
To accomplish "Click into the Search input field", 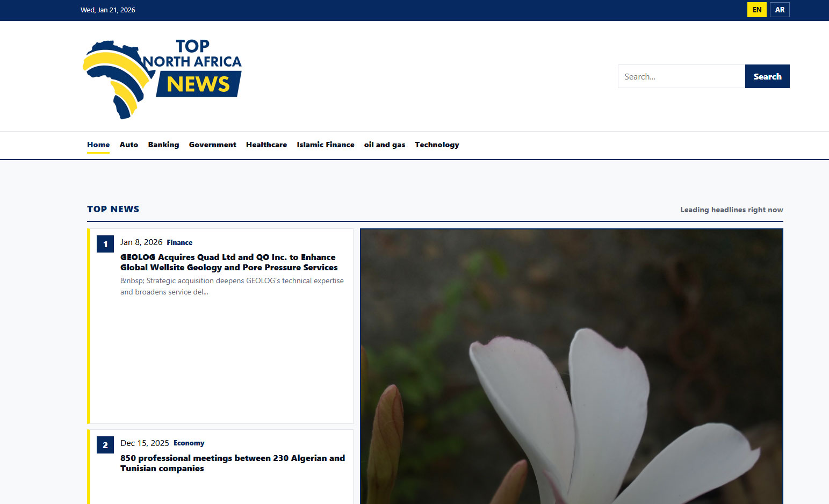I will [x=681, y=76].
